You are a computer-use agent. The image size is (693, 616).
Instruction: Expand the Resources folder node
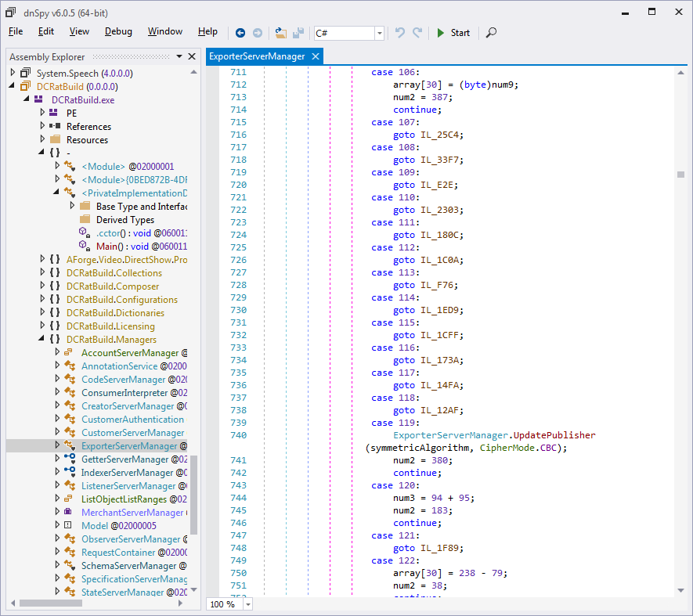[x=42, y=139]
